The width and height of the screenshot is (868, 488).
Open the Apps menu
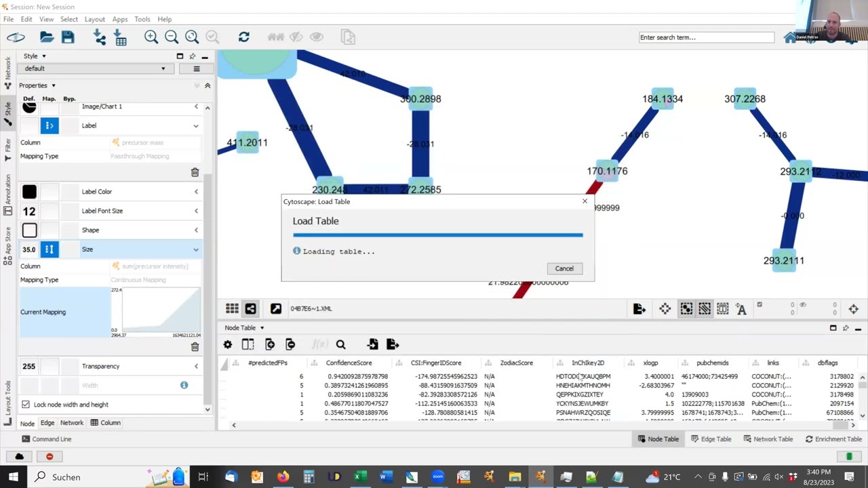tap(120, 19)
